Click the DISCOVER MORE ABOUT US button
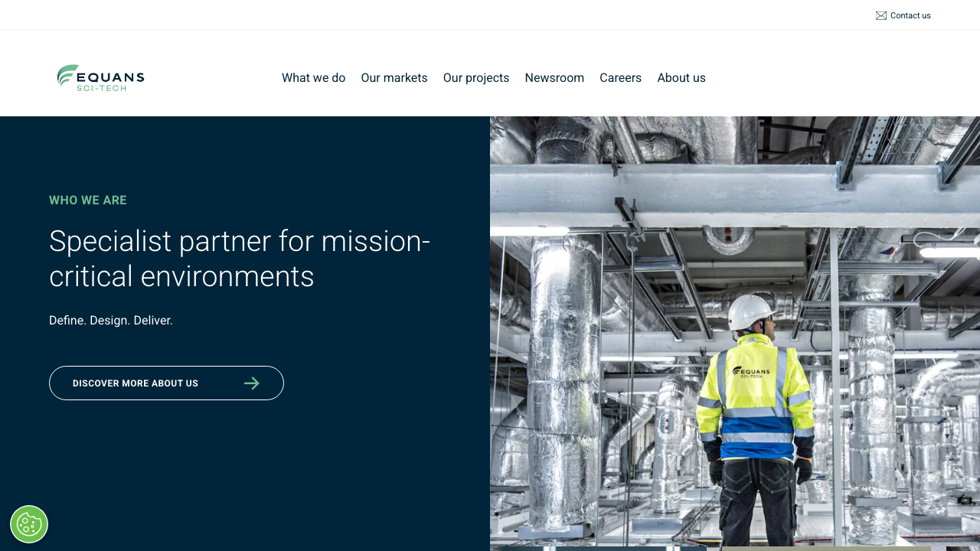Image resolution: width=980 pixels, height=551 pixels. pyautogui.click(x=166, y=383)
